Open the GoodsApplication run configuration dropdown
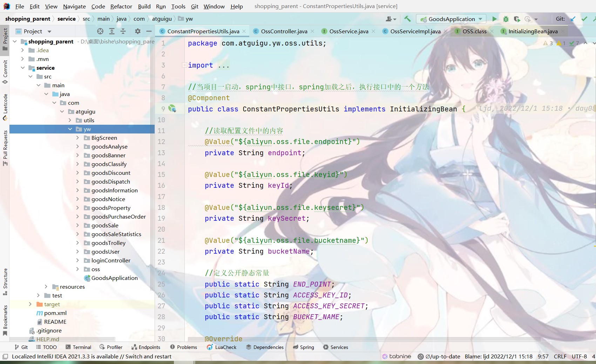Image resolution: width=596 pixels, height=364 pixels. point(451,19)
